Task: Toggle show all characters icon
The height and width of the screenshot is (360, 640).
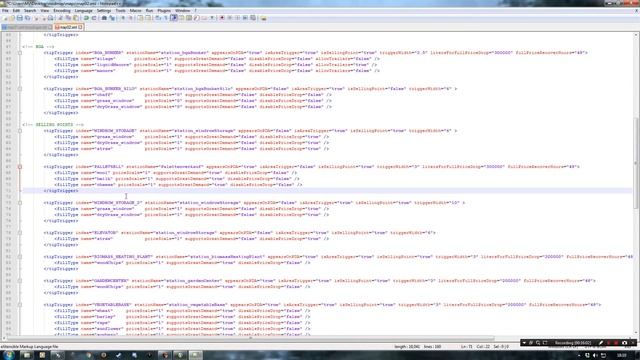Action: point(166,18)
